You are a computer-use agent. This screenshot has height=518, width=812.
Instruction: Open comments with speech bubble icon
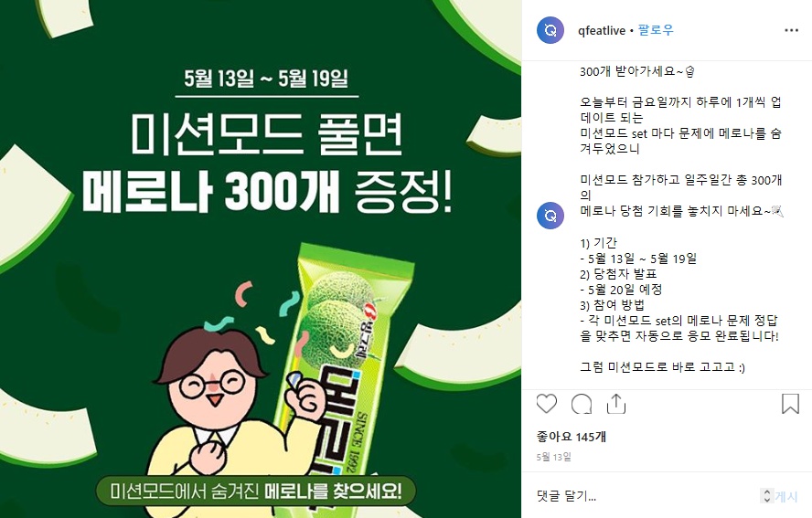[x=582, y=404]
